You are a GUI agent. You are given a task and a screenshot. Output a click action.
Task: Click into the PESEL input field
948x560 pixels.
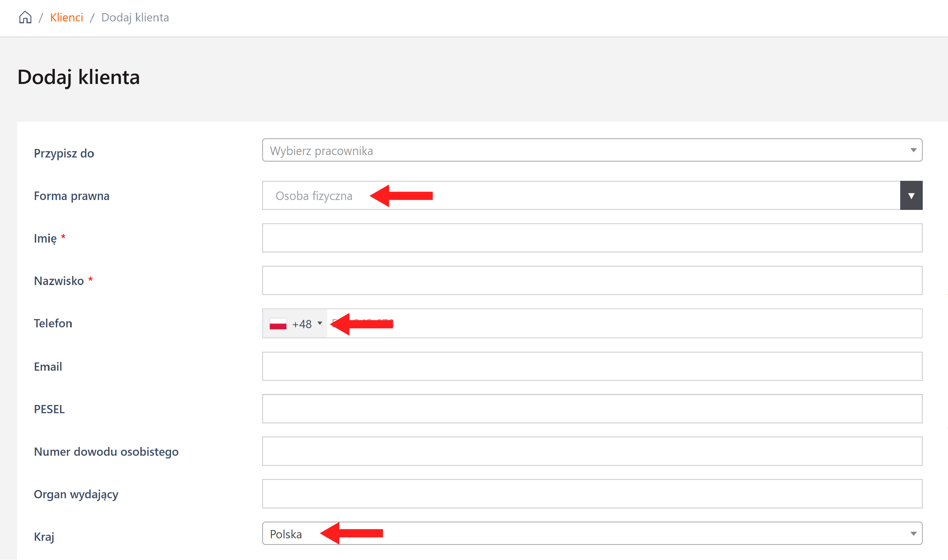tap(592, 409)
